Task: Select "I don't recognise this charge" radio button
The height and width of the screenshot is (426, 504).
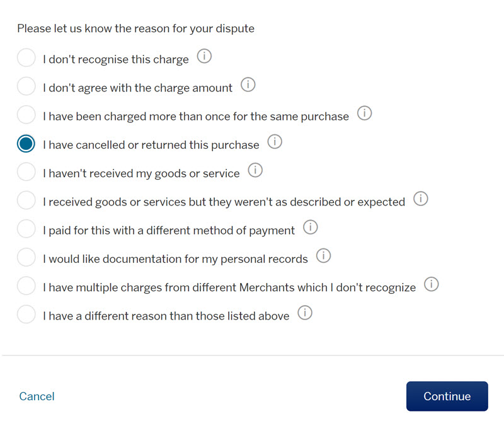Action: [26, 59]
